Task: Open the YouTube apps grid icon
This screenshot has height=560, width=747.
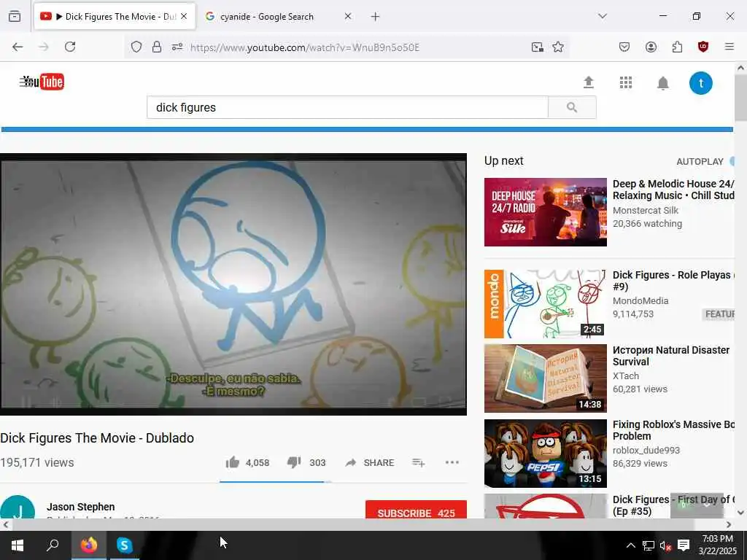Action: click(625, 82)
